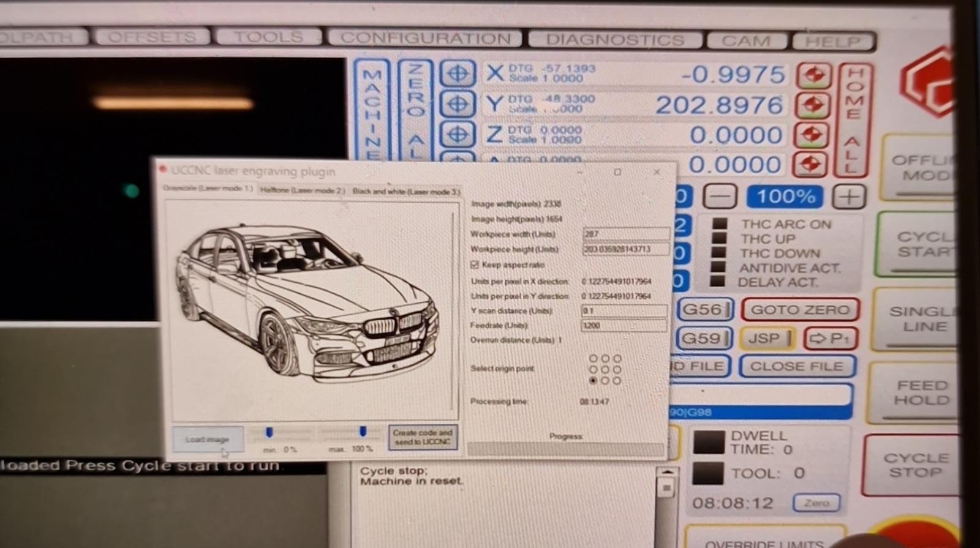980x548 pixels.
Task: Home the Z axis using its red icon
Action: click(x=812, y=135)
